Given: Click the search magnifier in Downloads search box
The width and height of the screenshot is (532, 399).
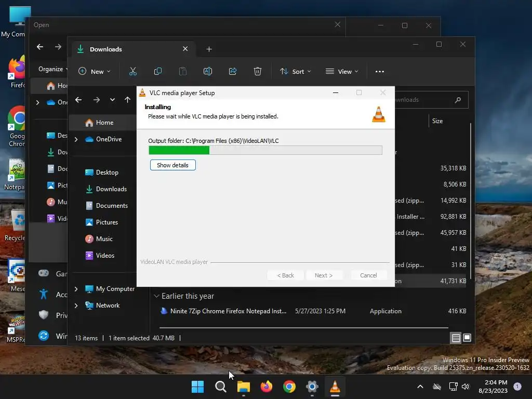Looking at the screenshot, I should [458, 100].
